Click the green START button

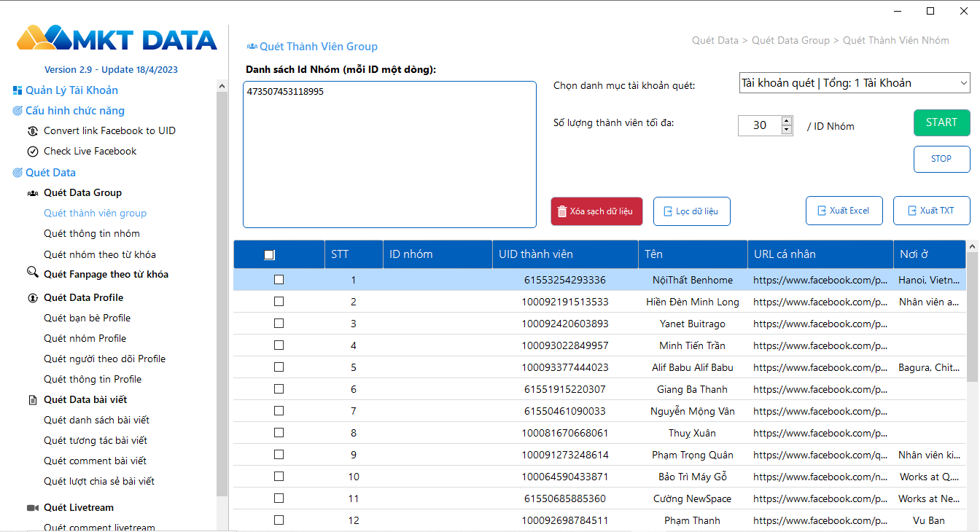[941, 122]
